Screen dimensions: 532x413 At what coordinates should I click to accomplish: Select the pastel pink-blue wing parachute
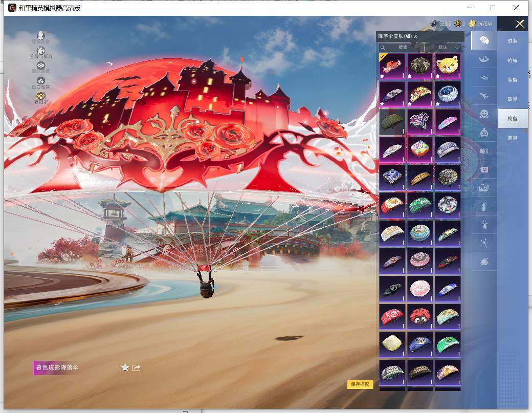point(448,121)
